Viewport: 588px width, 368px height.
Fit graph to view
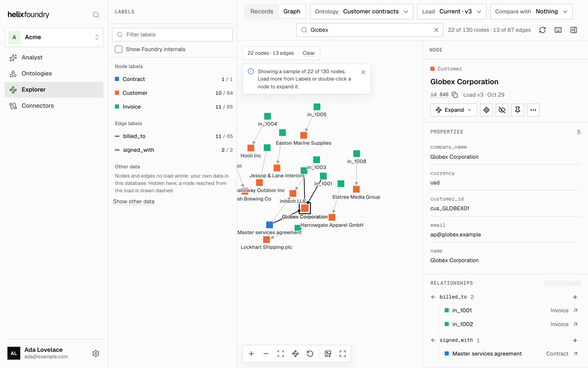(281, 354)
